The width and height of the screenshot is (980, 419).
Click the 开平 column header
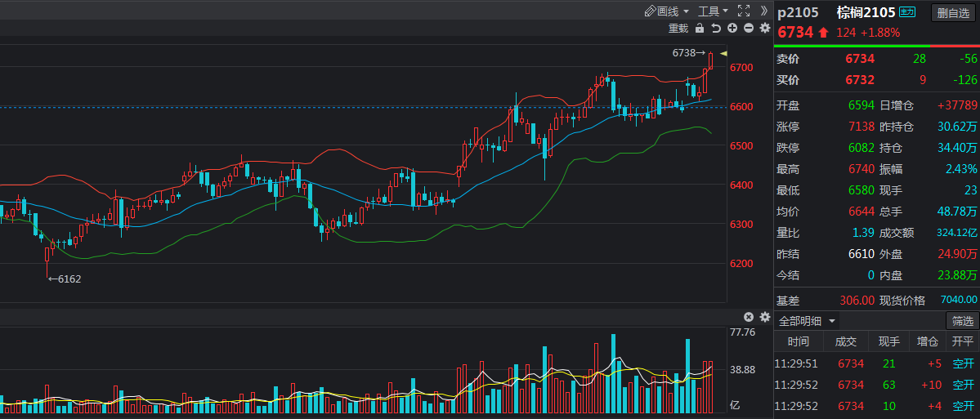[x=963, y=341]
